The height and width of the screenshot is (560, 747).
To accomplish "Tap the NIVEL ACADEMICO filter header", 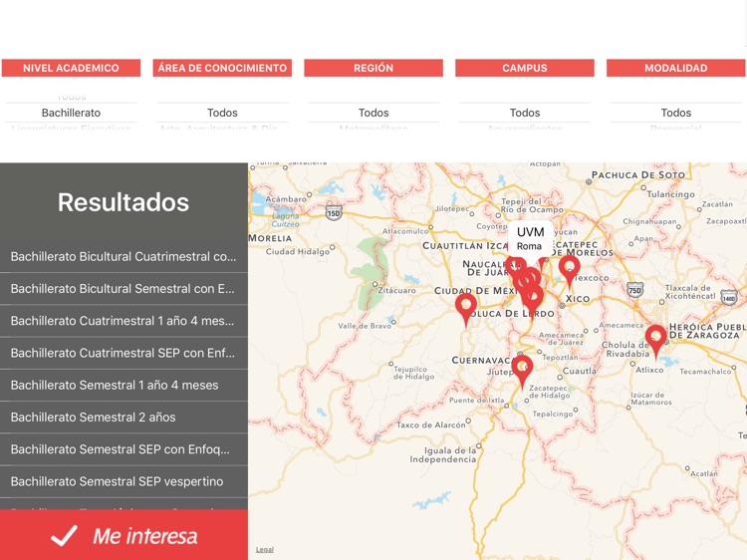I will (71, 68).
